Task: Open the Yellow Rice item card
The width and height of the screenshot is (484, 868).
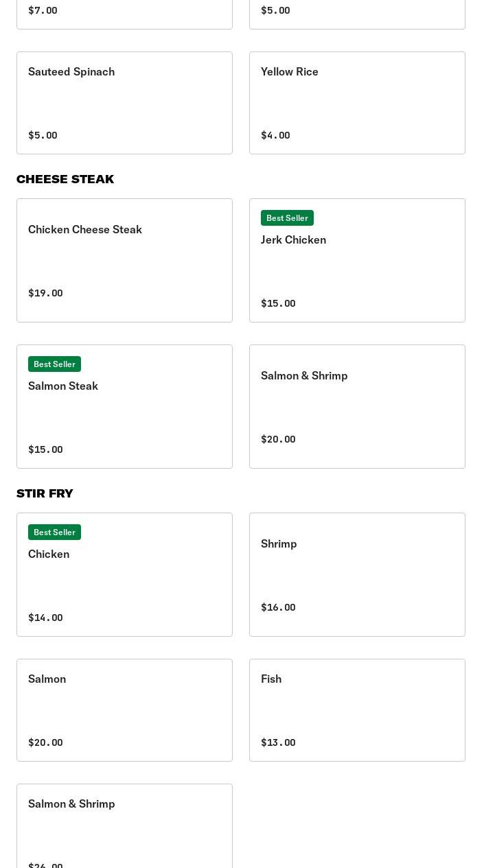Action: 357,103
